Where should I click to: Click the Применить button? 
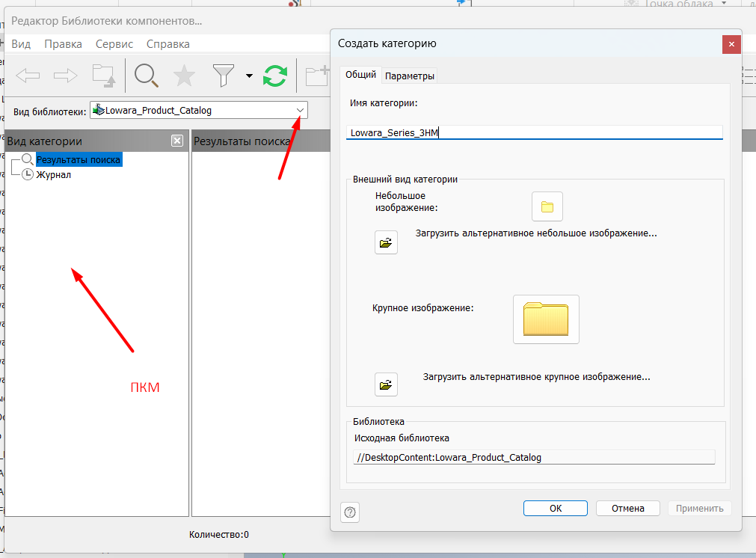point(700,509)
